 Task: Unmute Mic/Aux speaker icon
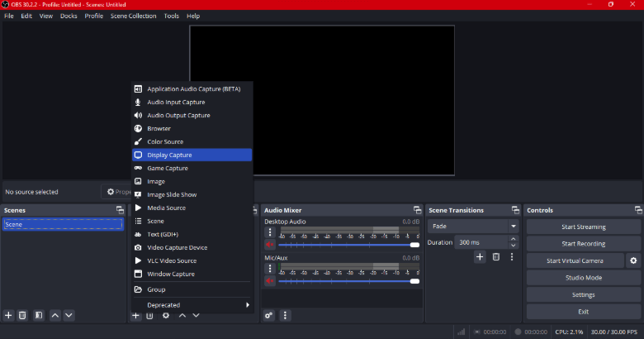tap(270, 281)
